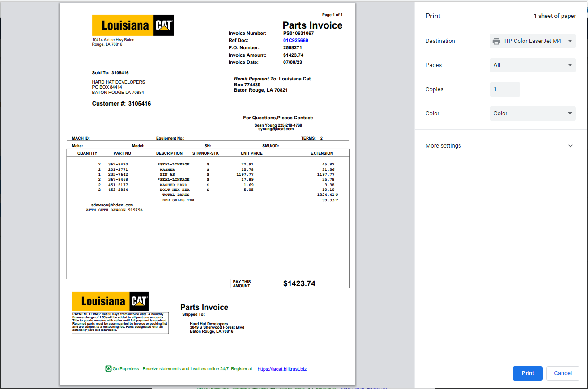Click invoice date 07/08/23
588x389 pixels.
(293, 62)
